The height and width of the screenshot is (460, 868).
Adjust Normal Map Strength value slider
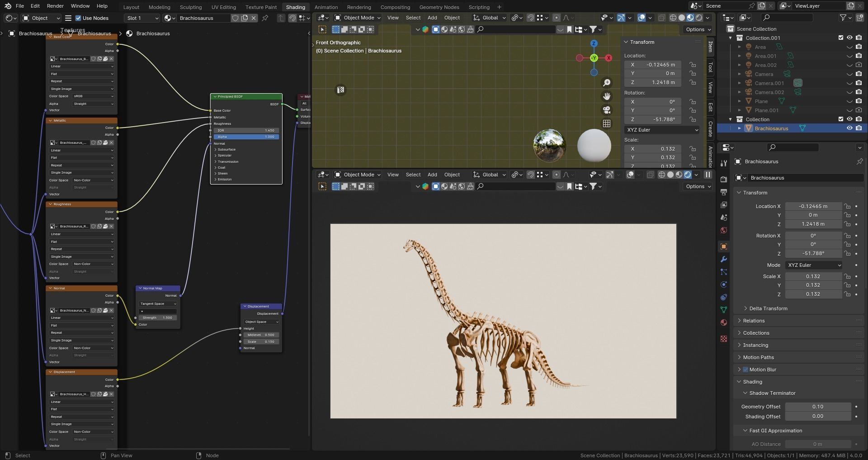tap(158, 318)
